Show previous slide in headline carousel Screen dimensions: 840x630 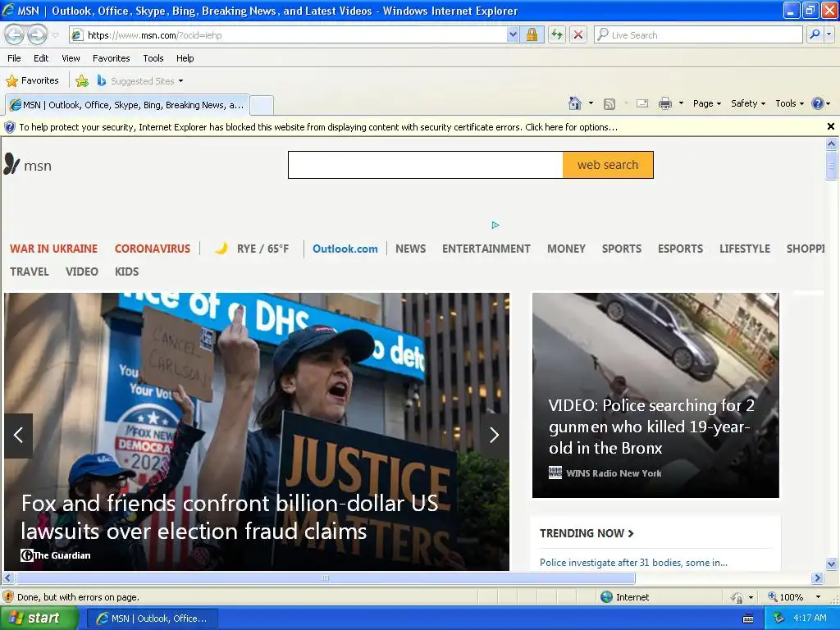pyautogui.click(x=18, y=435)
